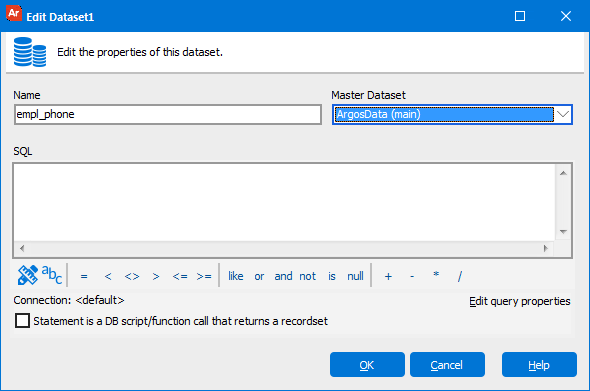
Task: Insert the is keyword
Action: click(x=331, y=276)
